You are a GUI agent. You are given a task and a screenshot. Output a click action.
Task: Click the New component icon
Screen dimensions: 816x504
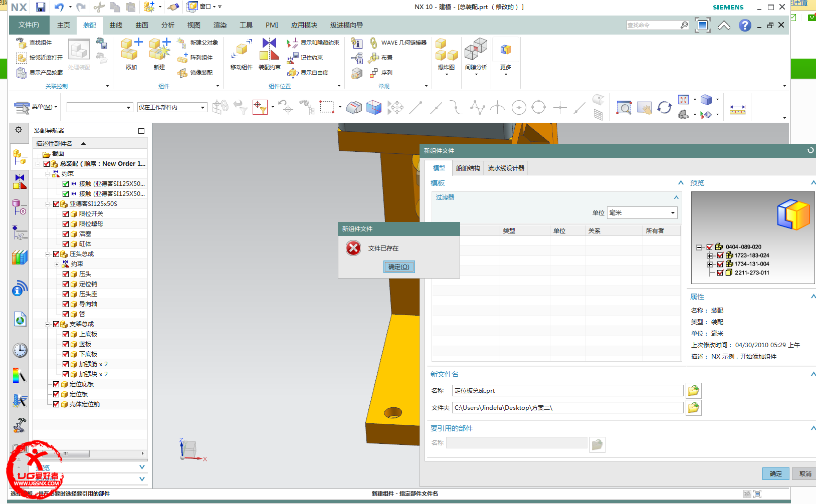(159, 49)
